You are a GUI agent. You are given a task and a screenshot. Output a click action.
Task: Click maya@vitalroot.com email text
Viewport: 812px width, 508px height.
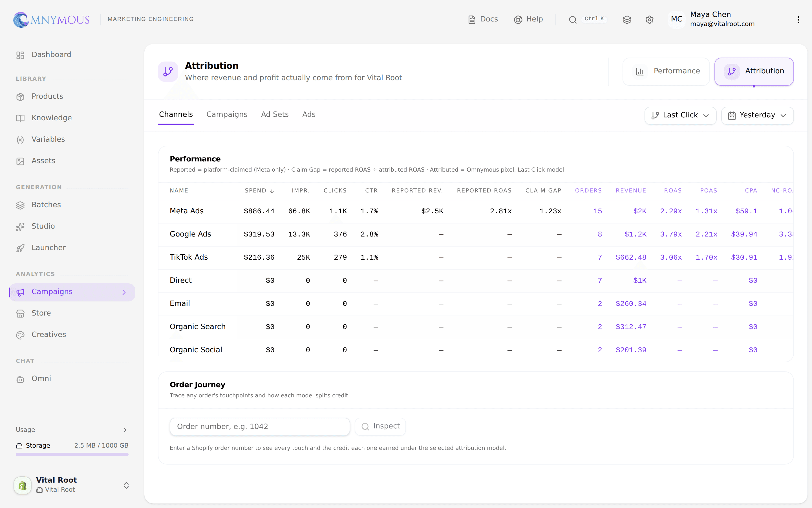click(722, 24)
